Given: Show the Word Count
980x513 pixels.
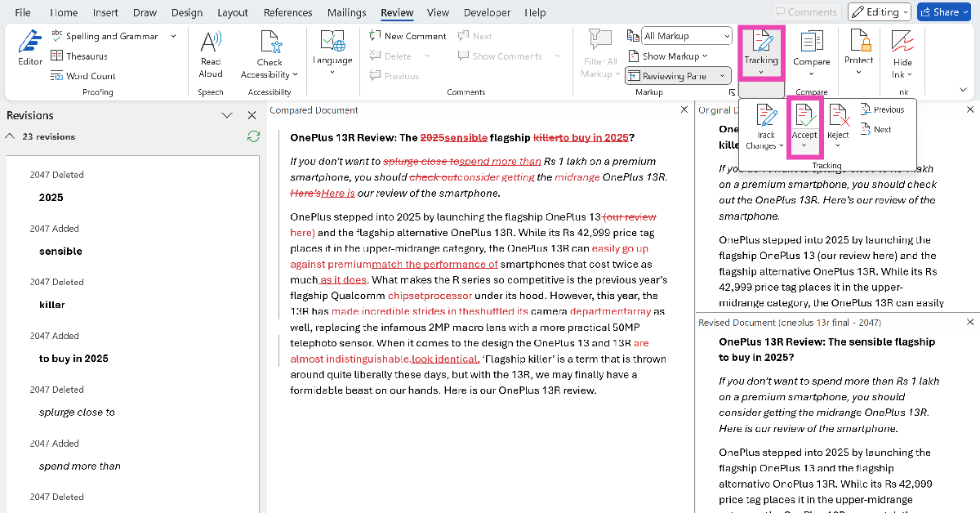Looking at the screenshot, I should 83,76.
